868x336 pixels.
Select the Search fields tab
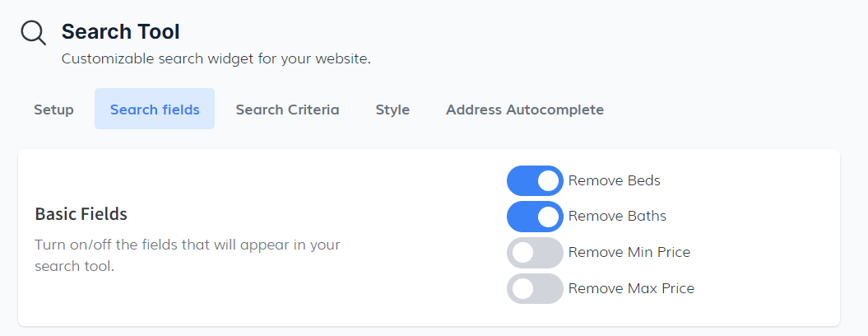155,110
